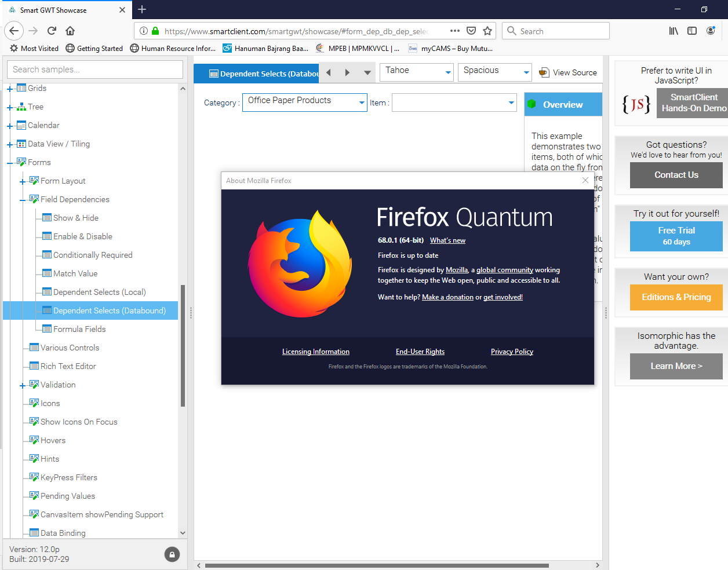Click the Learn More button
Screen dimensions: 728x570
pos(676,366)
